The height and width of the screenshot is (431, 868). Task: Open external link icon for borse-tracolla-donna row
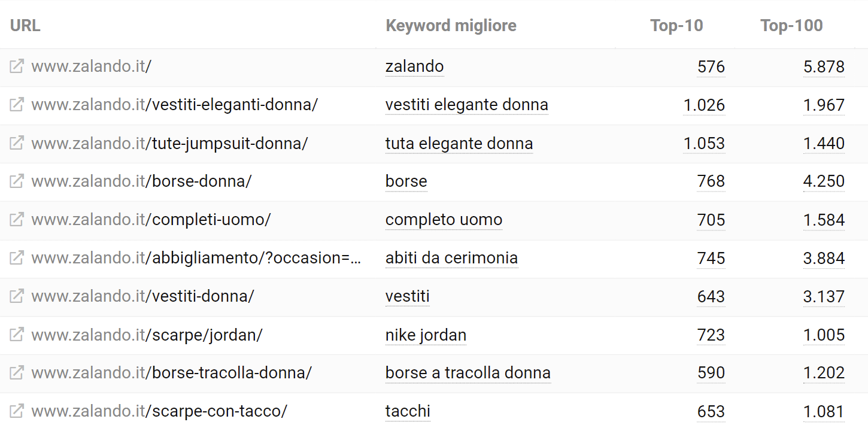coord(17,373)
